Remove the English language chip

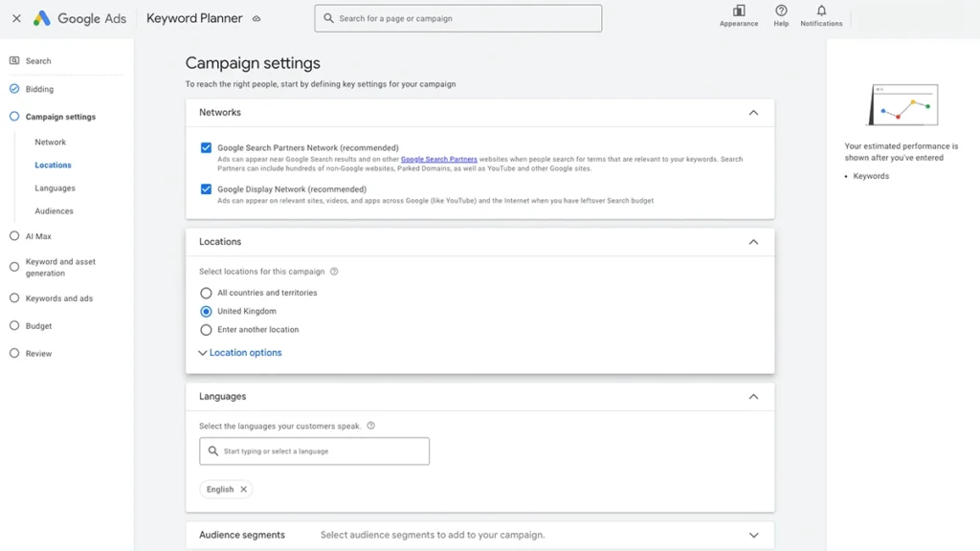pyautogui.click(x=244, y=489)
